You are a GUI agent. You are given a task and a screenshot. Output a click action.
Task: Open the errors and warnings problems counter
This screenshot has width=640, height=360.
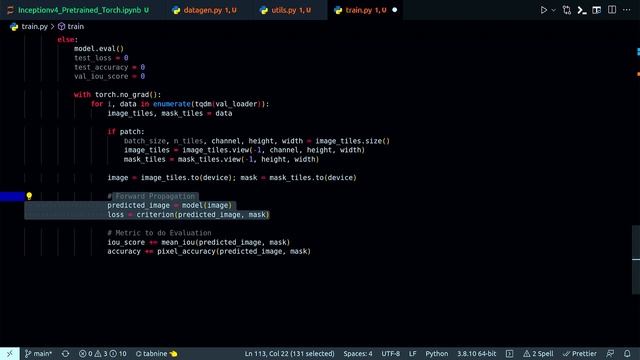tap(102, 353)
